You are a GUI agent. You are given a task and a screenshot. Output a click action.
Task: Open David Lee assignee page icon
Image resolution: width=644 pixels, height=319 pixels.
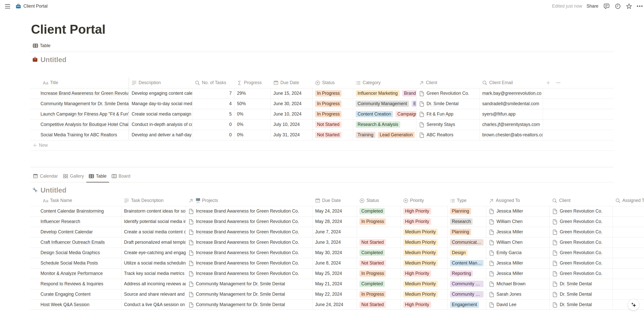pos(492,305)
